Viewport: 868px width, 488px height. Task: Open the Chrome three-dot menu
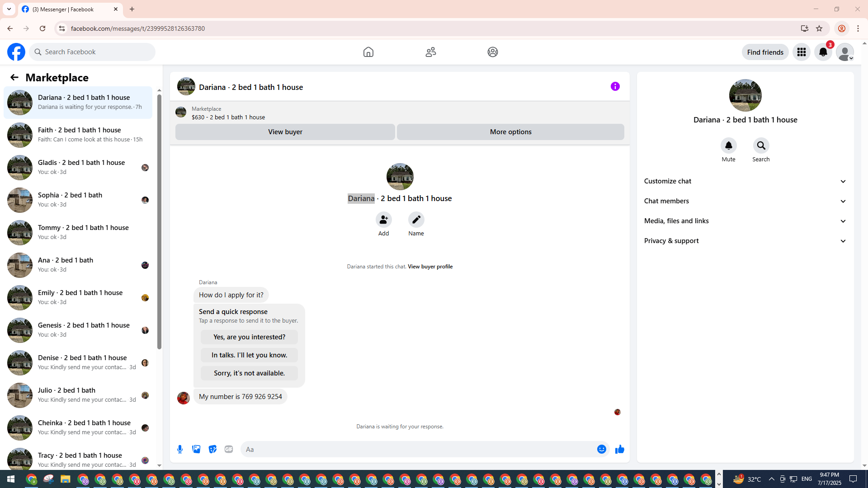point(858,28)
